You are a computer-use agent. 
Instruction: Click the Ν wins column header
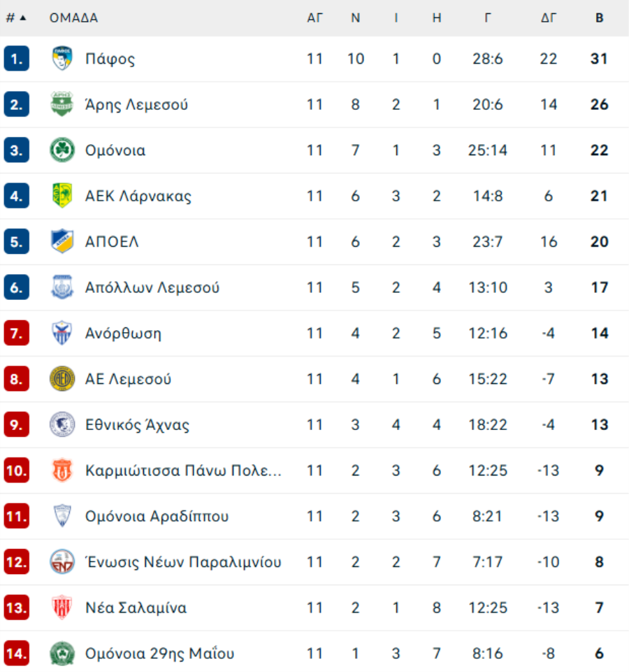355,18
